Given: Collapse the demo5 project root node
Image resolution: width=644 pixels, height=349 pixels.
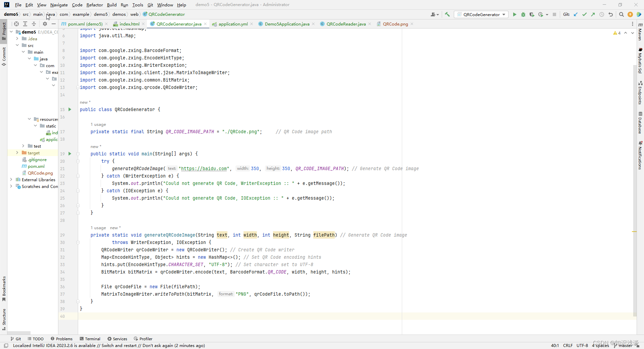Looking at the screenshot, I should 11,32.
